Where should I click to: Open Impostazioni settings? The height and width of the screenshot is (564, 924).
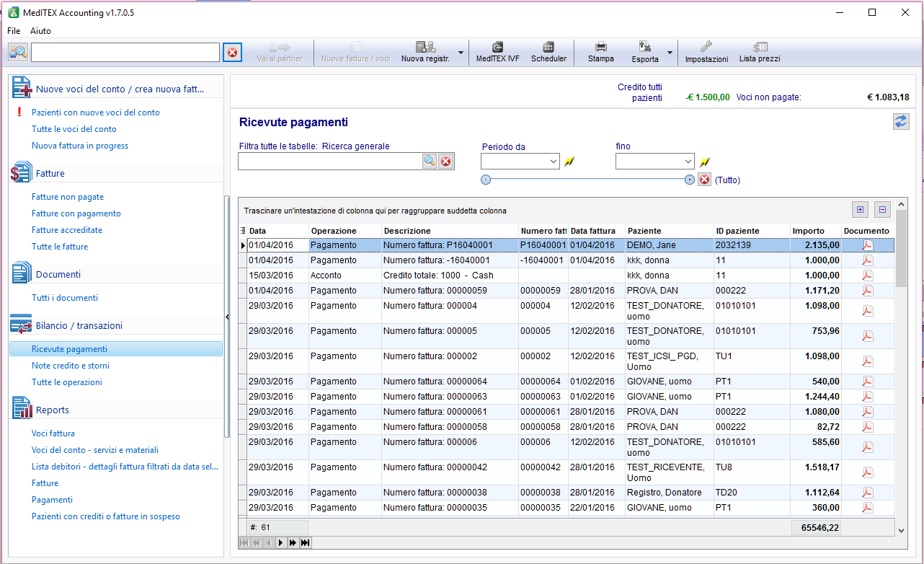[x=706, y=52]
